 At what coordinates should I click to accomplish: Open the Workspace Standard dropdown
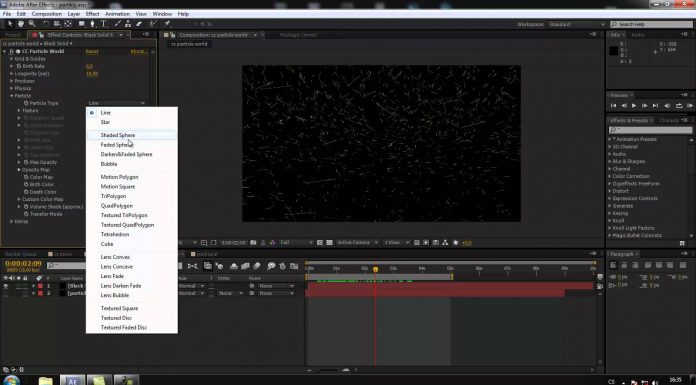click(576, 24)
